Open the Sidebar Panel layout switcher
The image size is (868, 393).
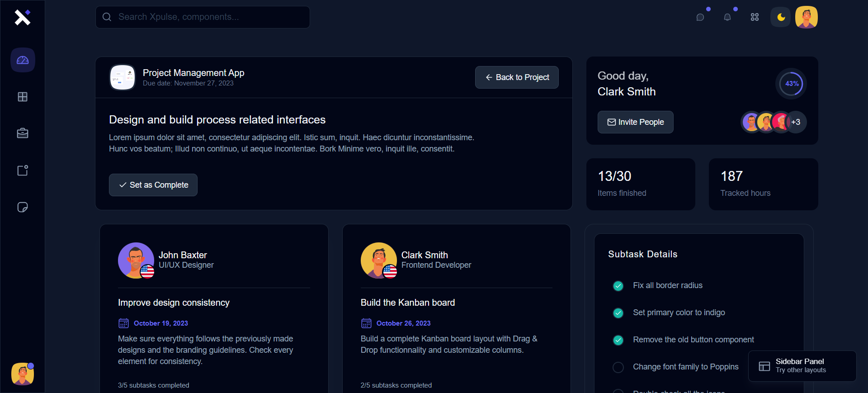point(802,366)
